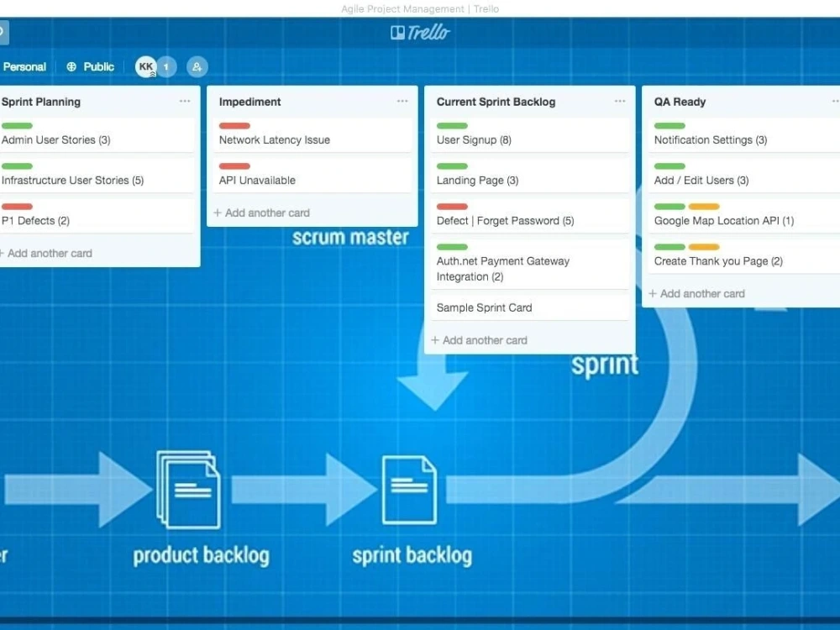This screenshot has height=630, width=840.
Task: Open the KK member avatar
Action: coord(145,66)
